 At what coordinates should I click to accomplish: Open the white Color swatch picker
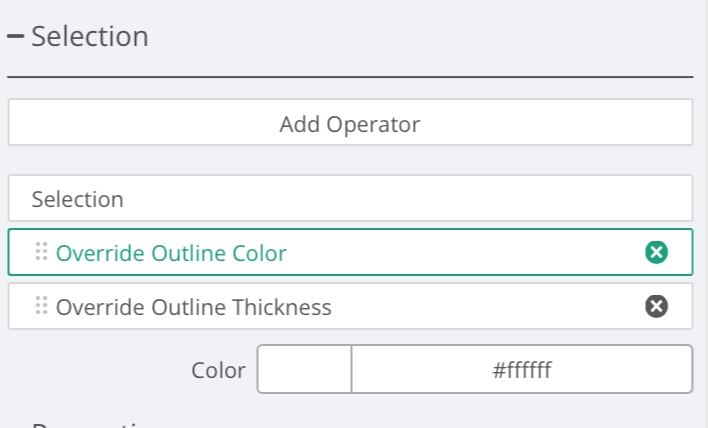pos(304,370)
